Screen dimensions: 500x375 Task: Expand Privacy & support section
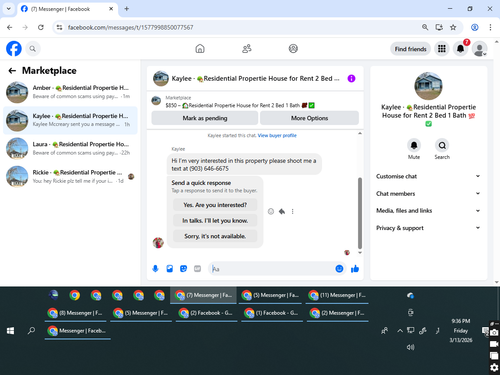tap(428, 228)
